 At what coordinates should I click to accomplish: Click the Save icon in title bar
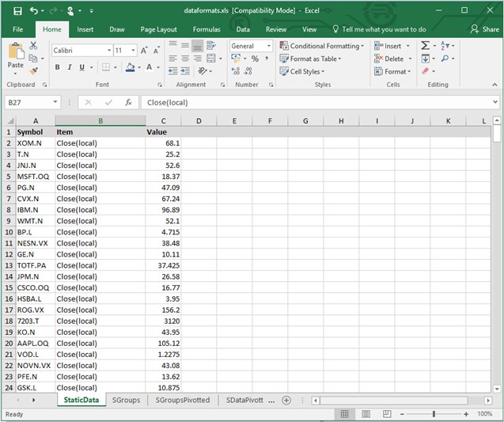pos(17,10)
